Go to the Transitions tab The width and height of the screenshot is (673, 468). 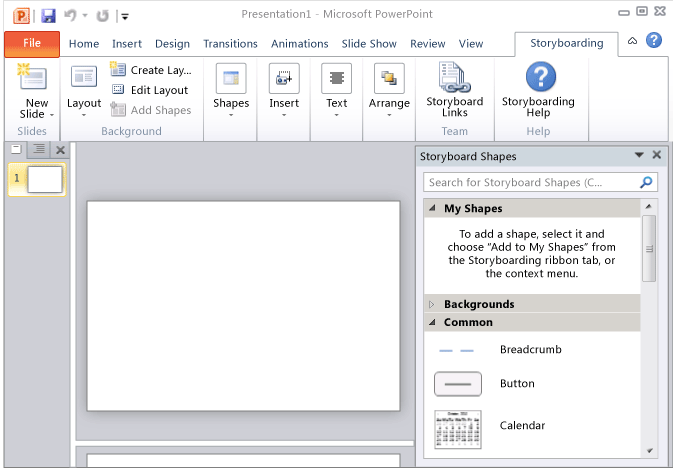tap(230, 44)
